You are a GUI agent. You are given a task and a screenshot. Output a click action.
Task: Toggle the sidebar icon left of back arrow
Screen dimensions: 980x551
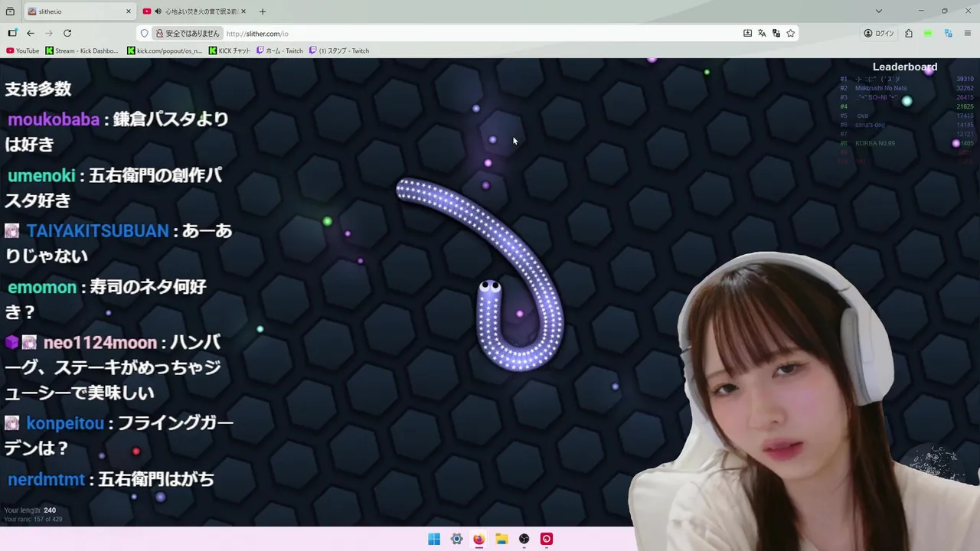12,33
